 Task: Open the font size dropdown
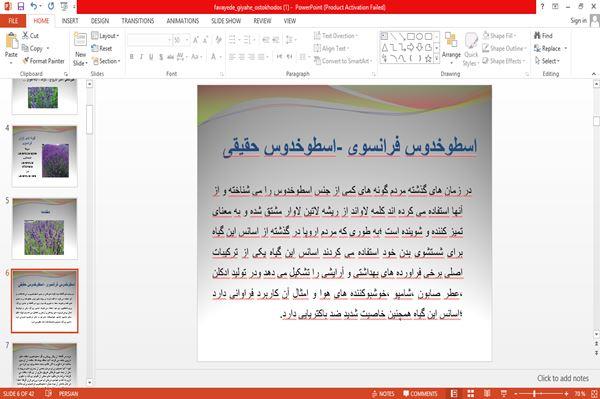[187, 40]
